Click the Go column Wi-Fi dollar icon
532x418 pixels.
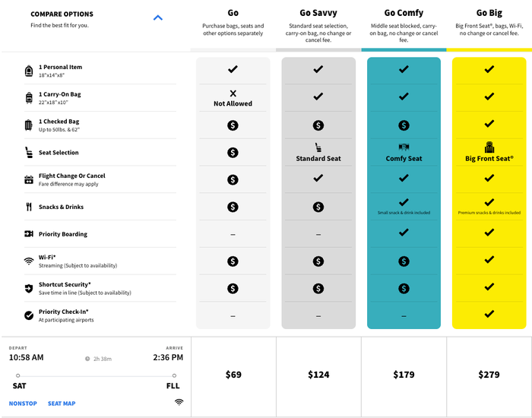click(233, 261)
